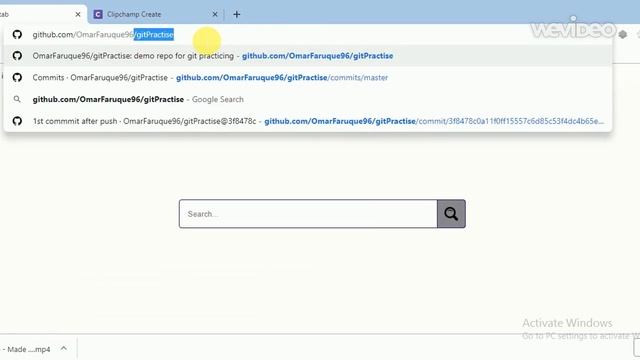Click the extensions puzzle icon
This screenshot has height=360, width=640.
622,35
